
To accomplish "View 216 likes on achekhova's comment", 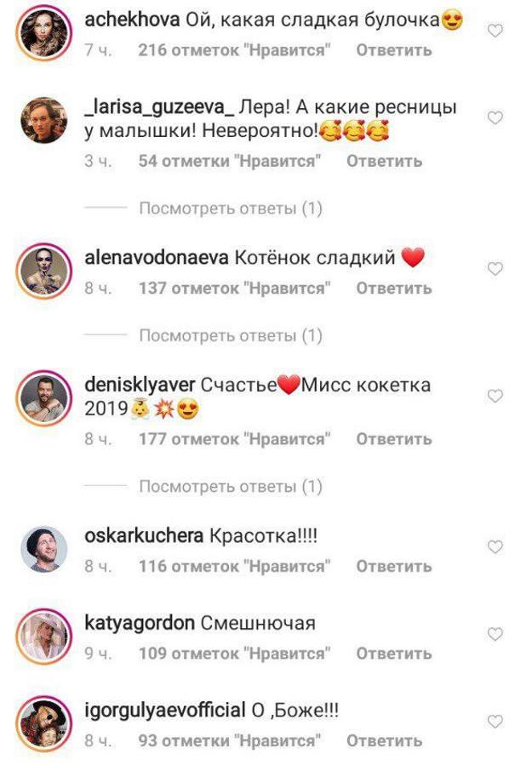I will pos(235,50).
